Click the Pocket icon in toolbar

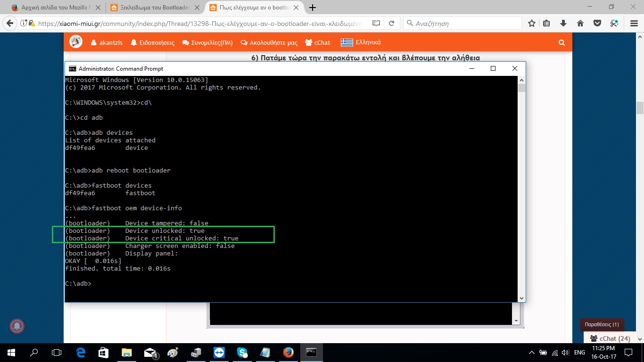[597, 23]
